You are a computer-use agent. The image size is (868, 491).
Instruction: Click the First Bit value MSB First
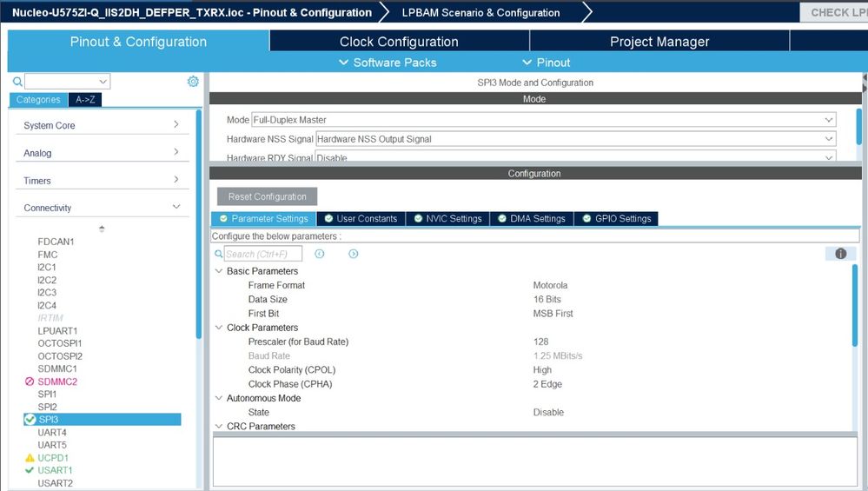tap(553, 314)
